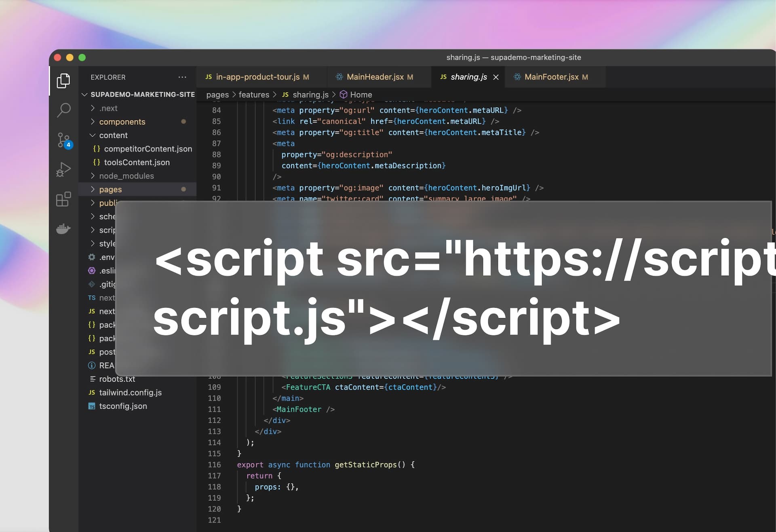Click the gear icon beside .env file
Viewport: 776px width, 532px height.
[92, 257]
